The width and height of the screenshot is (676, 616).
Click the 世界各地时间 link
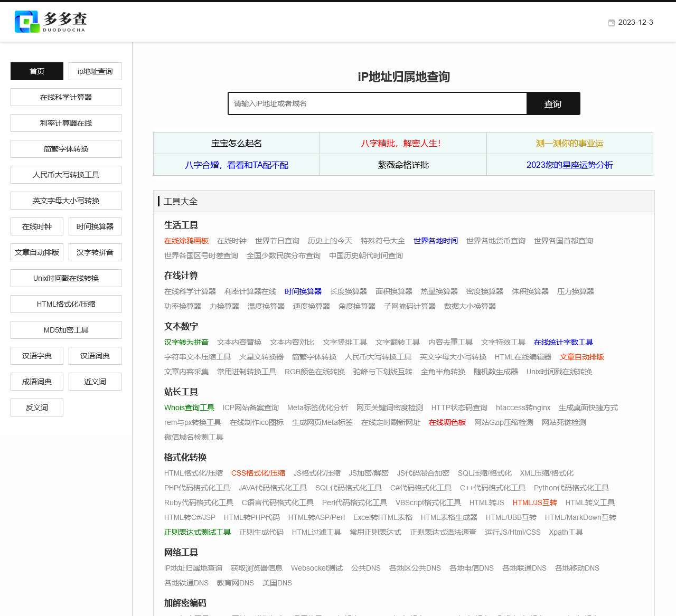click(436, 241)
